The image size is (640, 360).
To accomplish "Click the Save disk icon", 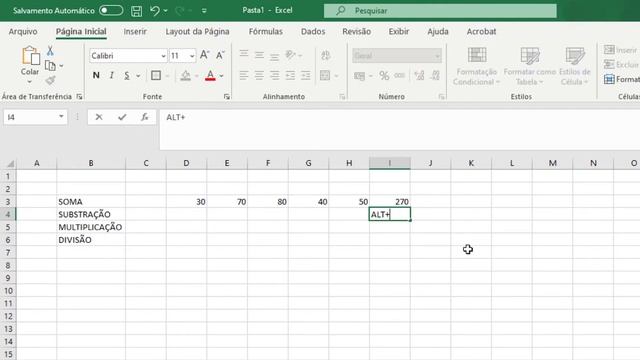I will 136,11.
